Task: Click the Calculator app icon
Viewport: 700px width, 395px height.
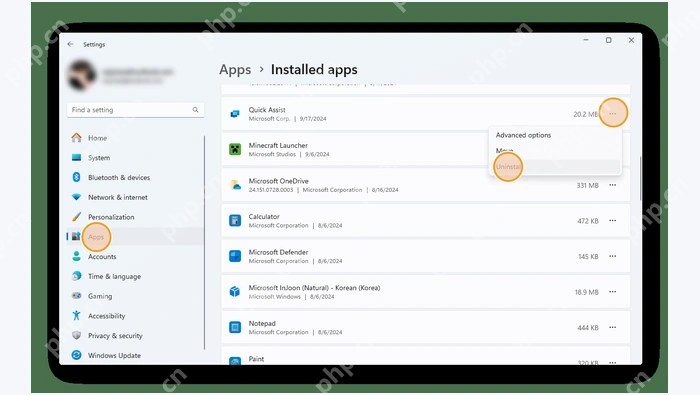Action: [235, 220]
